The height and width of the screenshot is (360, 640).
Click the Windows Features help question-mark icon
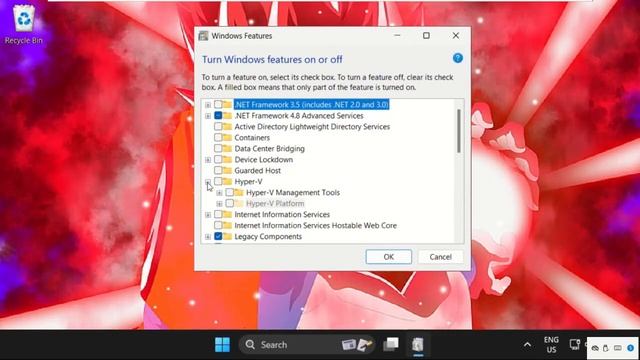[458, 58]
